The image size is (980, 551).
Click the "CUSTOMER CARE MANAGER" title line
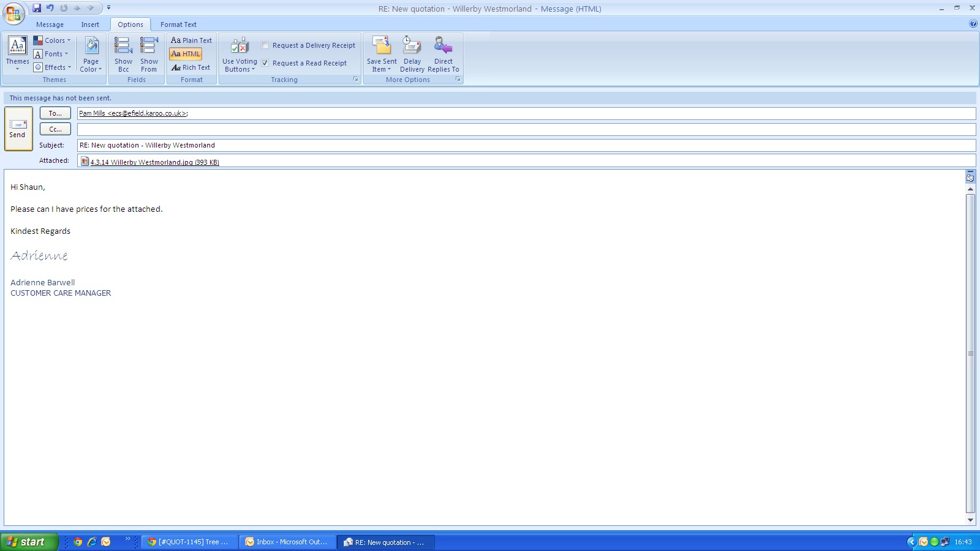(x=61, y=293)
